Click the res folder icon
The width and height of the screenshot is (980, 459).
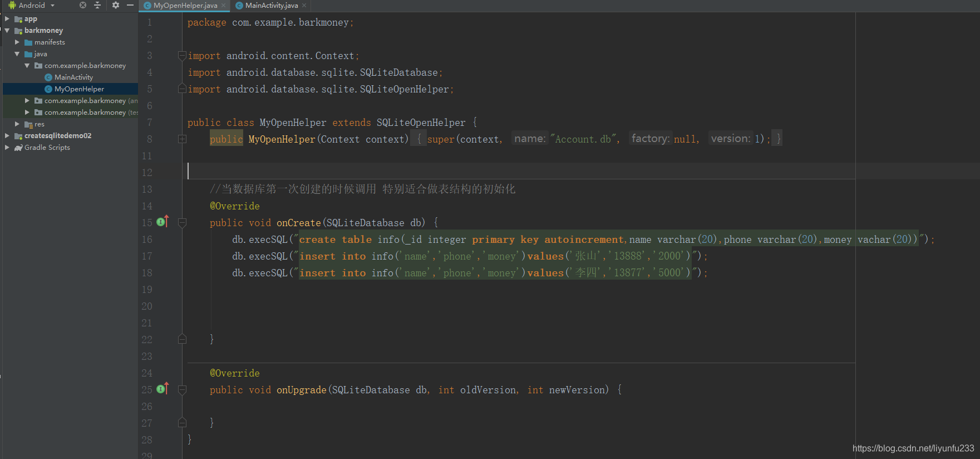[x=28, y=124]
